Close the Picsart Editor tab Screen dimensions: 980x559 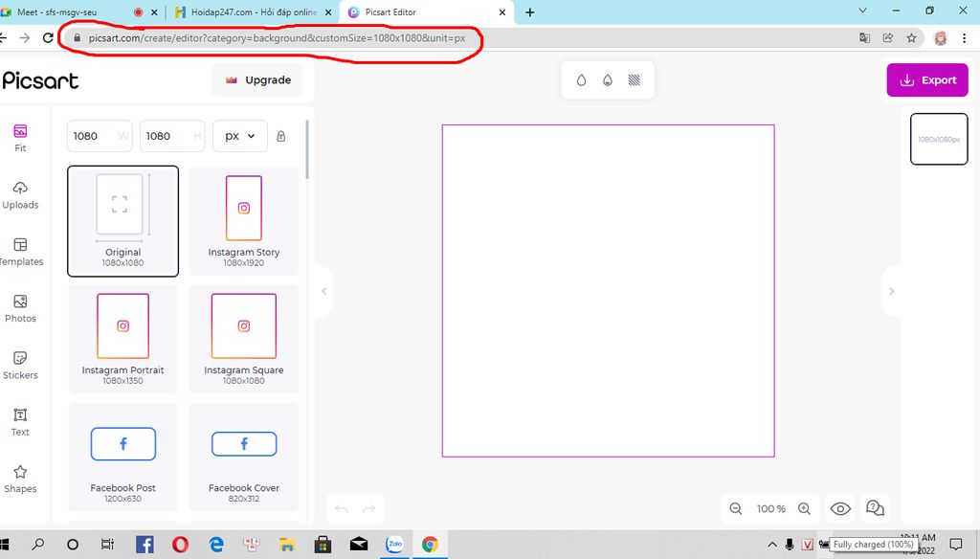point(501,11)
